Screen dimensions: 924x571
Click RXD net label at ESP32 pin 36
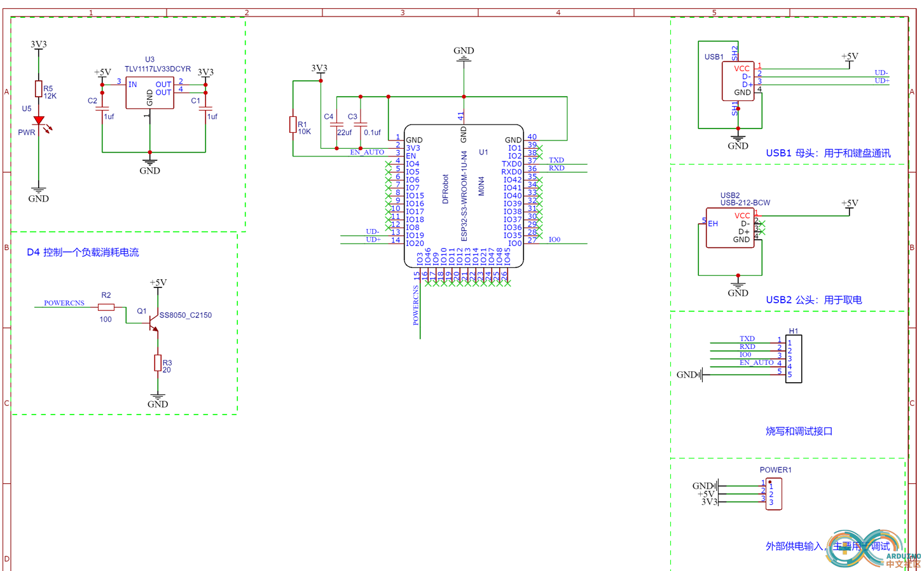[x=556, y=168]
